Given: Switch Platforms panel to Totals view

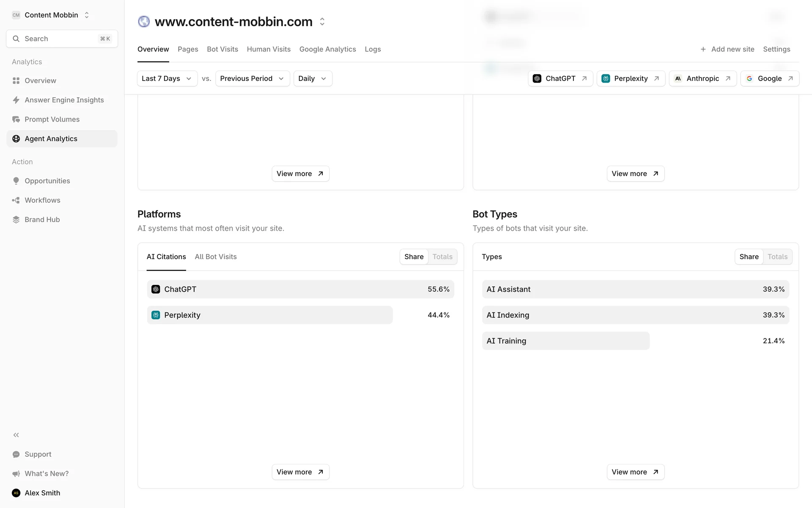Looking at the screenshot, I should [x=442, y=257].
